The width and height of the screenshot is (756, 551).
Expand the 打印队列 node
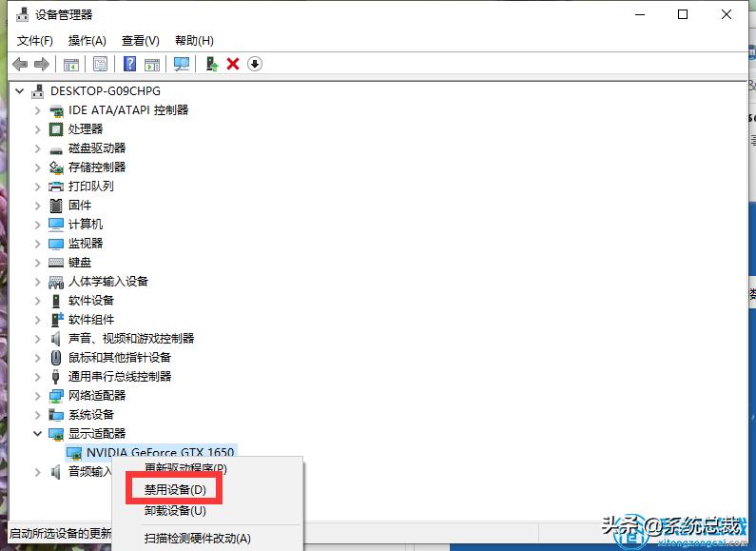pos(38,187)
